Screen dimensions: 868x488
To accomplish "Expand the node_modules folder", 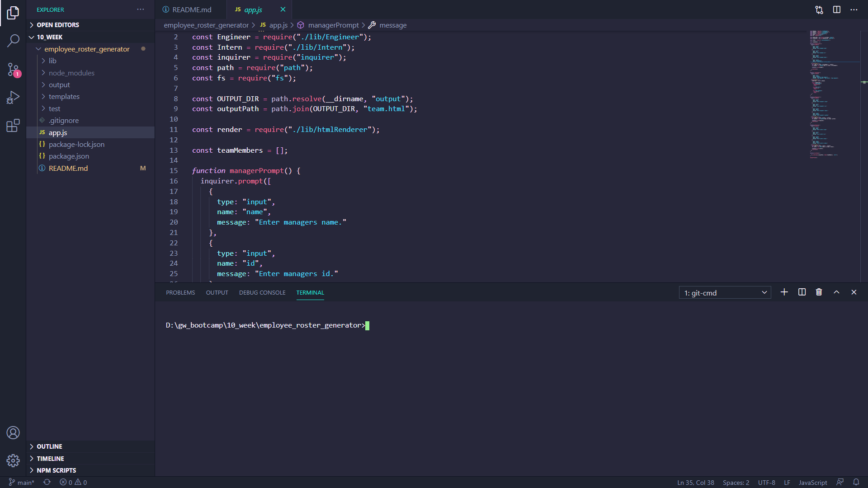I will click(x=71, y=72).
